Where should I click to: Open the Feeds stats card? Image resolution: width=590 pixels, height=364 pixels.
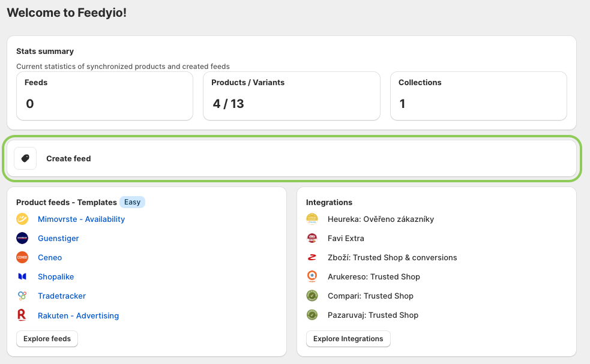tap(104, 96)
